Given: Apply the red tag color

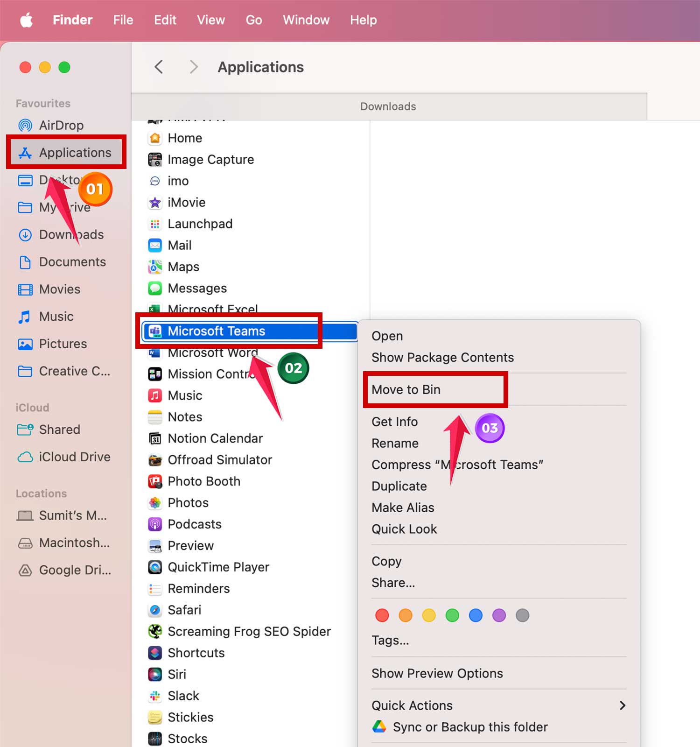Looking at the screenshot, I should [x=382, y=615].
